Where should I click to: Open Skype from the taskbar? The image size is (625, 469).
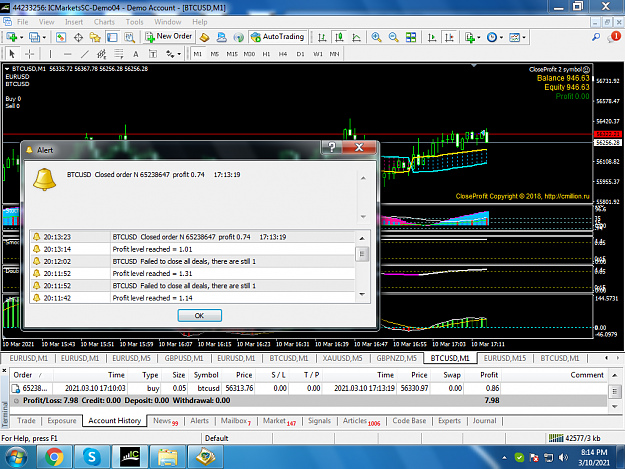pos(91,457)
